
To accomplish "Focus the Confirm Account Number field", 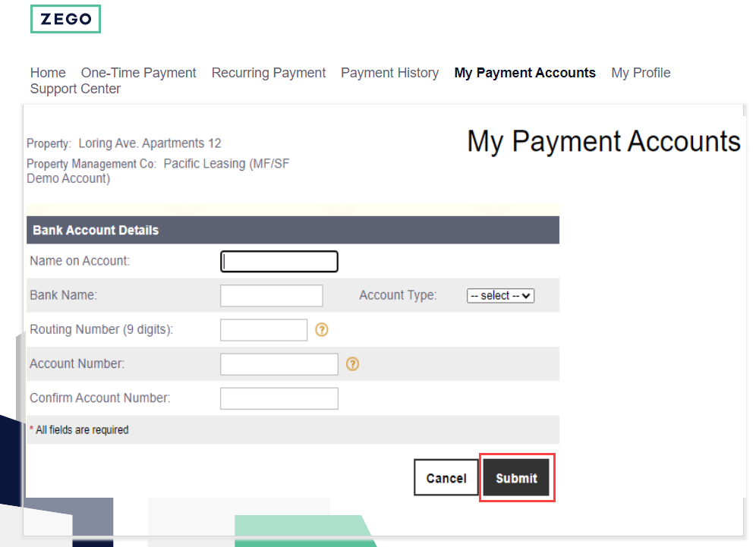I will [279, 398].
